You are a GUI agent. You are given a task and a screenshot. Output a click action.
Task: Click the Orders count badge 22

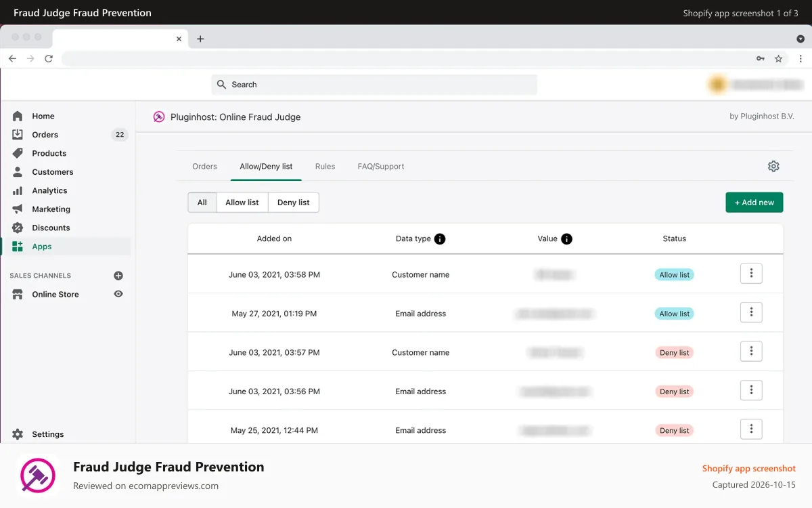point(120,135)
